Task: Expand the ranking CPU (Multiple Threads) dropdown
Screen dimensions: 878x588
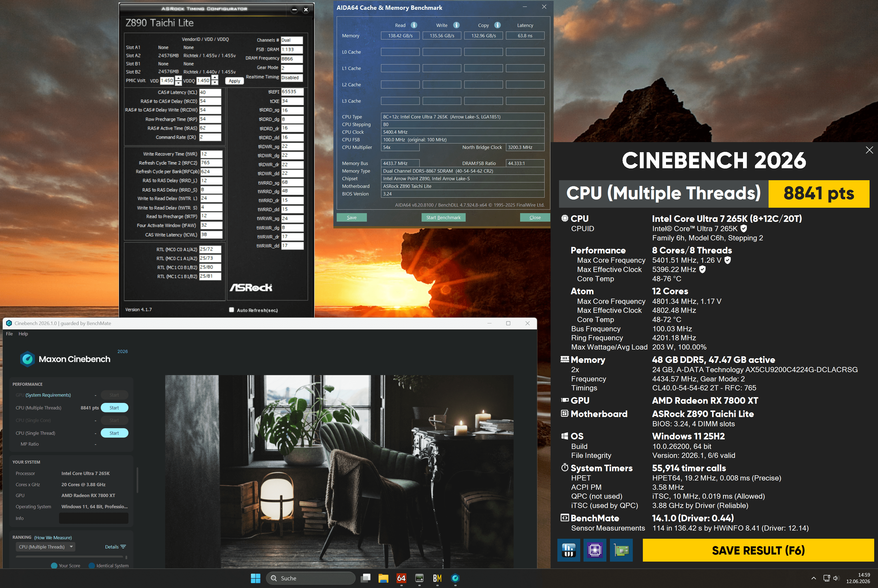Action: tap(45, 547)
